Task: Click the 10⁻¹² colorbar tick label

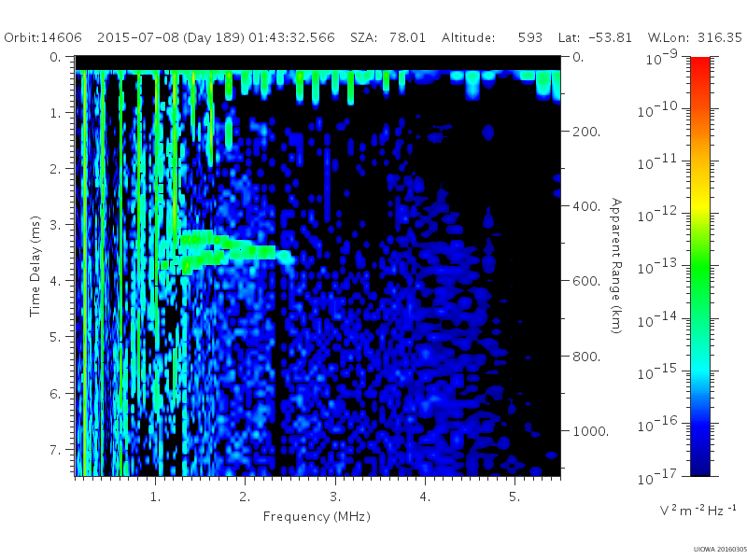Action: pos(657,215)
